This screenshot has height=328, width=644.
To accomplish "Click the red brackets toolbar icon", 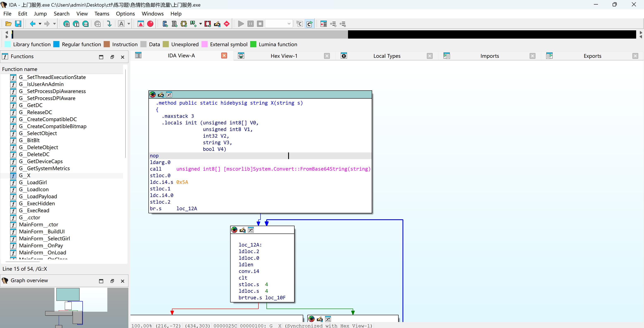I will point(207,24).
